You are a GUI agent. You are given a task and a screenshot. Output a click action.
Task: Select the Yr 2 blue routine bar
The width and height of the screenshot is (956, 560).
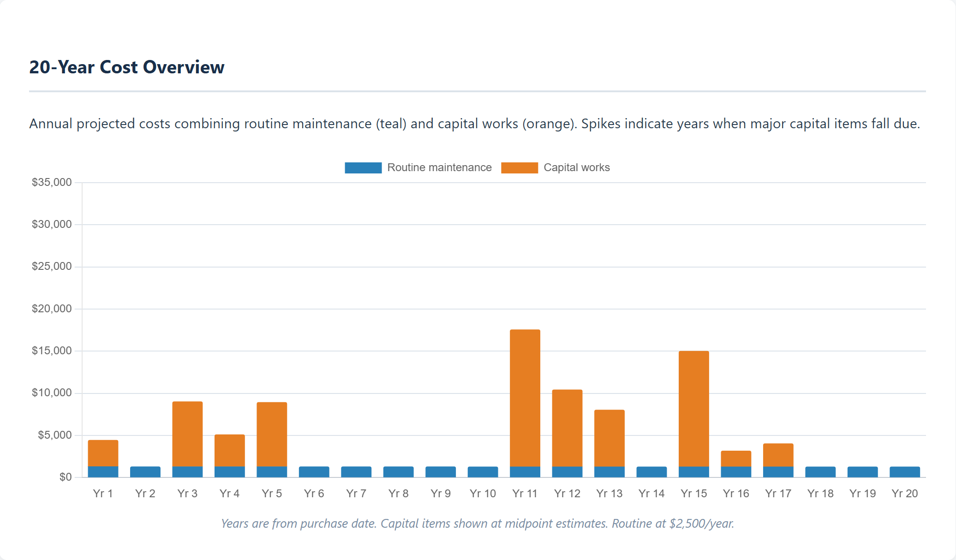[x=145, y=472]
